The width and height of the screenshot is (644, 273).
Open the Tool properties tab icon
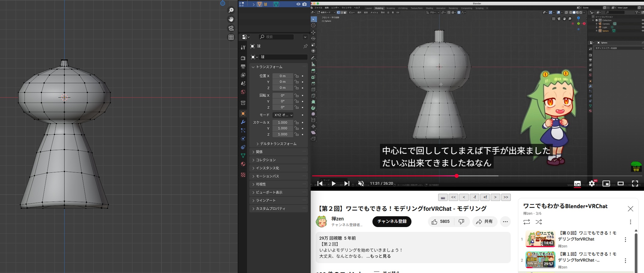coord(243,47)
